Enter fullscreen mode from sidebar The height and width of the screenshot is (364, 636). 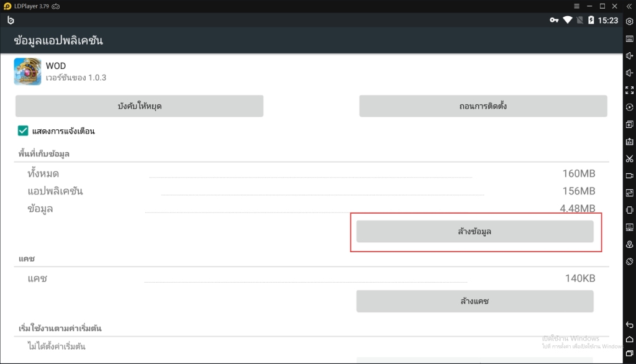pyautogui.click(x=629, y=90)
